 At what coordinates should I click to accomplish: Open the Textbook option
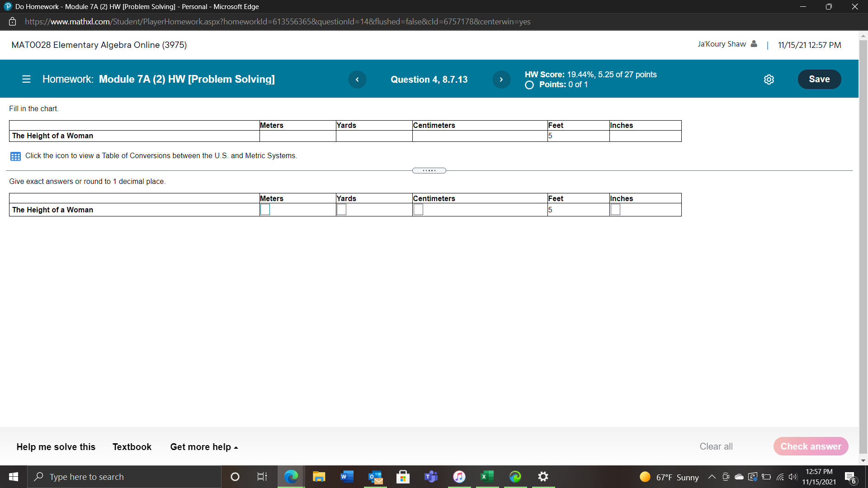pos(132,446)
